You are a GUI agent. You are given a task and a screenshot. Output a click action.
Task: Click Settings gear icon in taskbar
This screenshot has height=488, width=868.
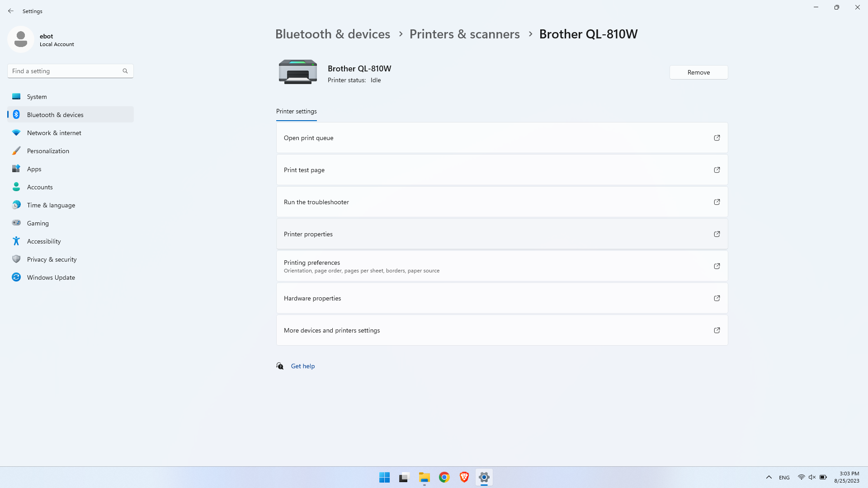click(x=484, y=477)
